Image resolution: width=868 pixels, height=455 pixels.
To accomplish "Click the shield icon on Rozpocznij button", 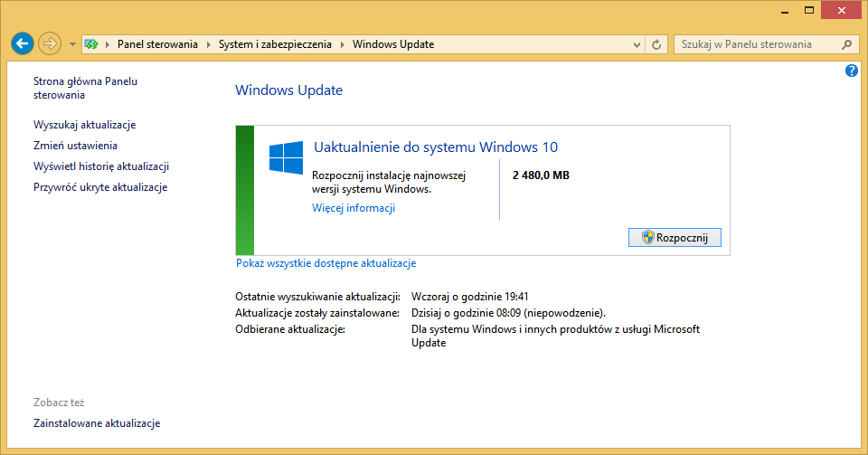I will click(x=647, y=238).
